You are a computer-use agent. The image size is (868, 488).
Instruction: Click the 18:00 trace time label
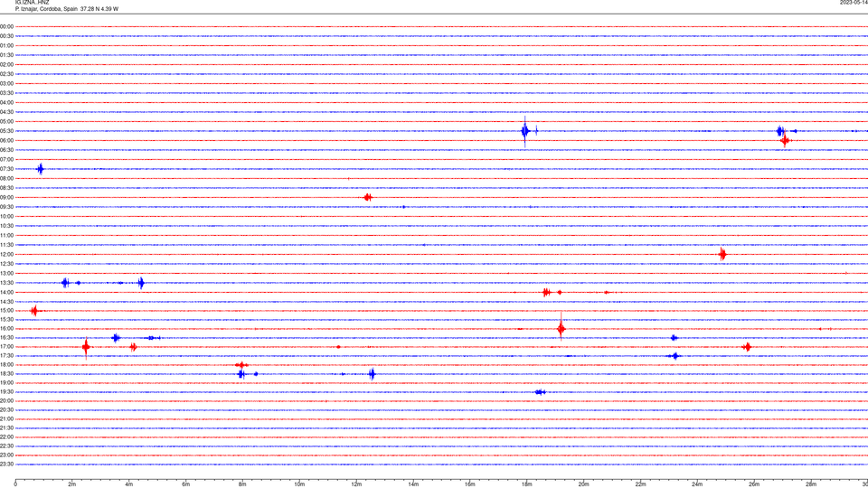6,364
